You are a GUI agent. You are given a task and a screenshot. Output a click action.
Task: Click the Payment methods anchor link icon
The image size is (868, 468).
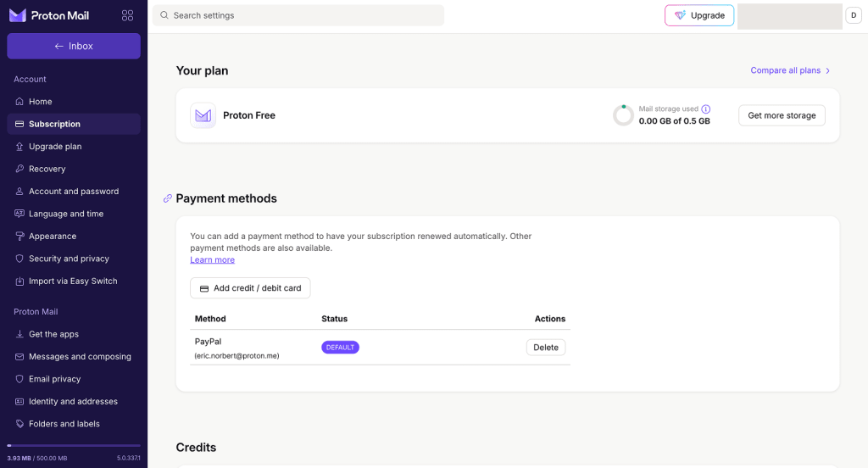coord(167,198)
